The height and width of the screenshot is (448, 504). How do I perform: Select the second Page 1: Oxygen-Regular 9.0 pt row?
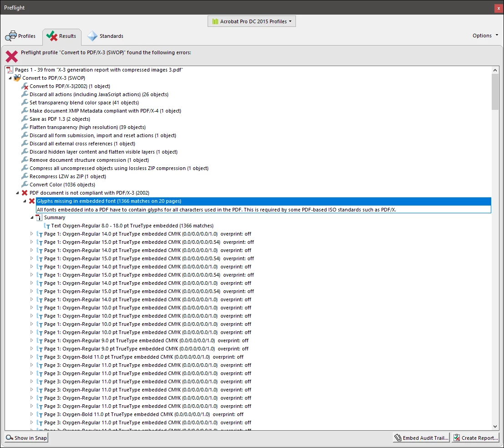pyautogui.click(x=146, y=349)
